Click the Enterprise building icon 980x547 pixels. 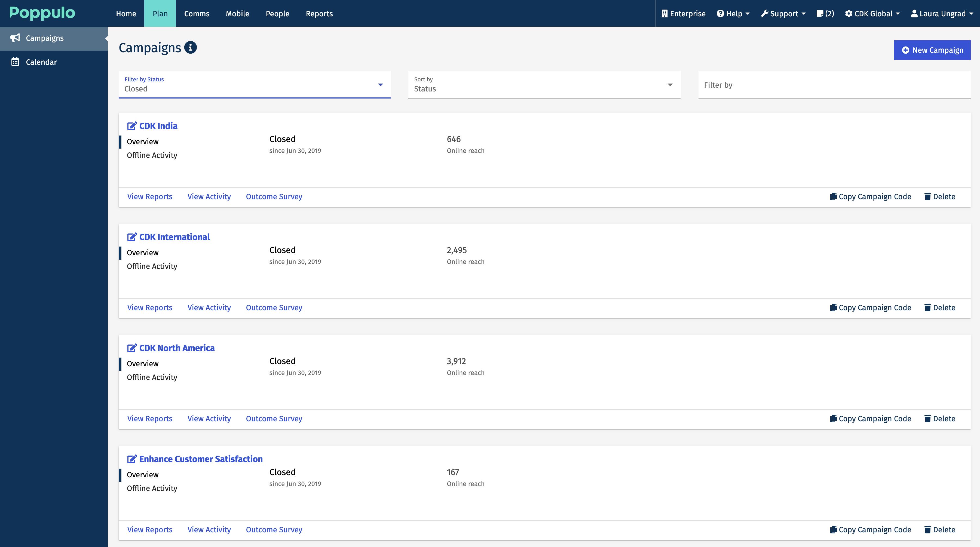[x=664, y=13]
